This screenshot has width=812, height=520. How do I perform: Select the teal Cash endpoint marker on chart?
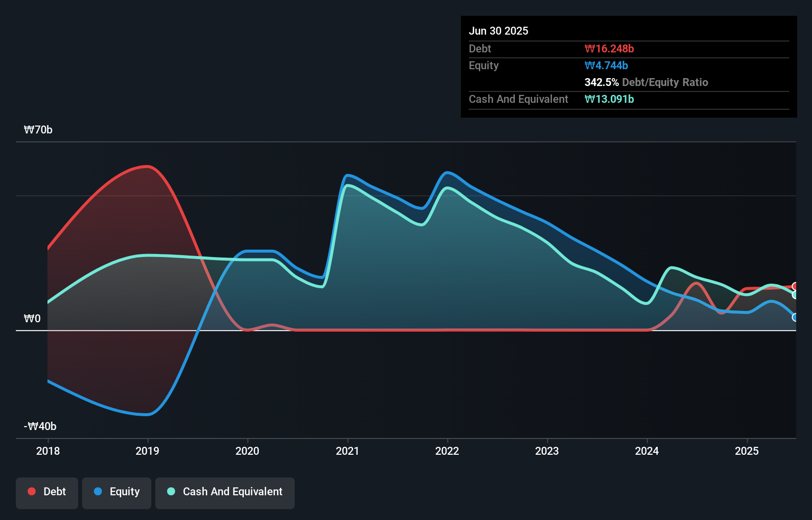[795, 295]
